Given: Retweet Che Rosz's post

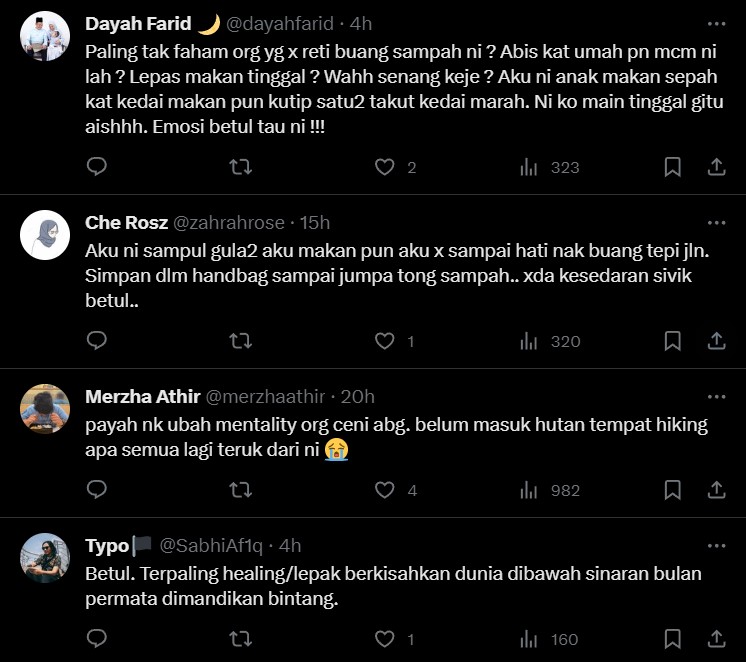Looking at the screenshot, I should (241, 341).
